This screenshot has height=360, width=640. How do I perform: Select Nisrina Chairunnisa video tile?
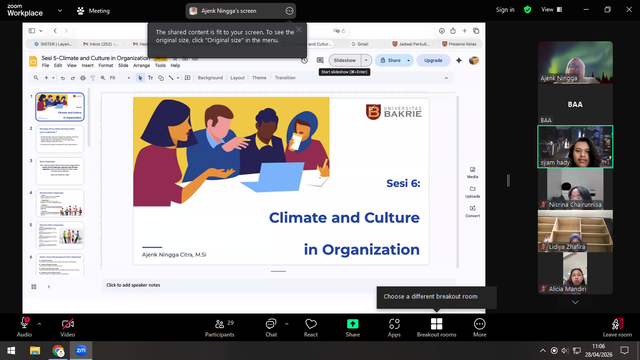click(x=575, y=189)
